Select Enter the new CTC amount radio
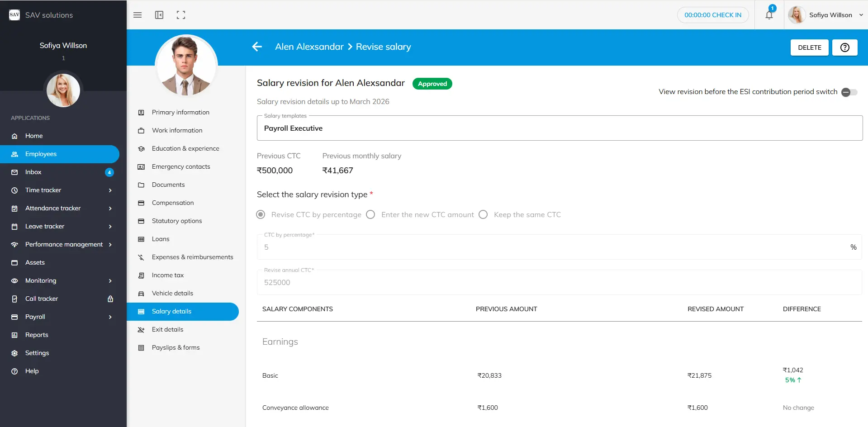 tap(370, 215)
